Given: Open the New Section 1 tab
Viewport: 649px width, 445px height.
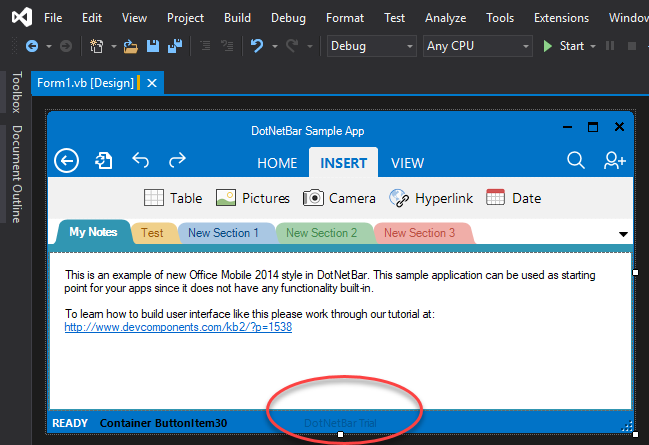Looking at the screenshot, I should pos(224,233).
